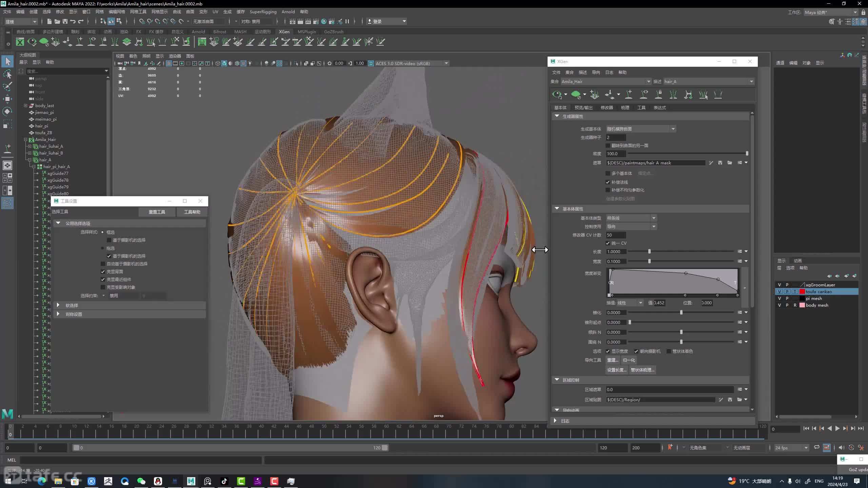Click the play forward button
Image resolution: width=868 pixels, height=488 pixels.
(x=837, y=429)
